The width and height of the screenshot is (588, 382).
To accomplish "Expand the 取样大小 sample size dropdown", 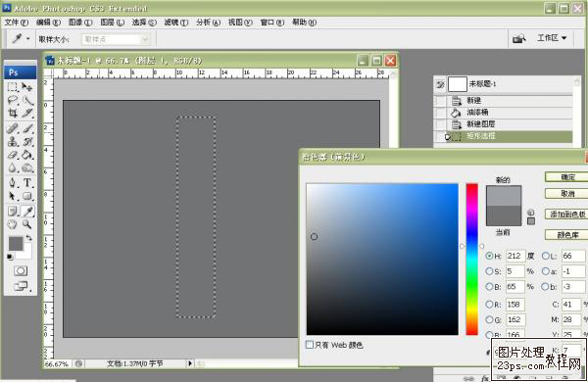I will point(116,39).
